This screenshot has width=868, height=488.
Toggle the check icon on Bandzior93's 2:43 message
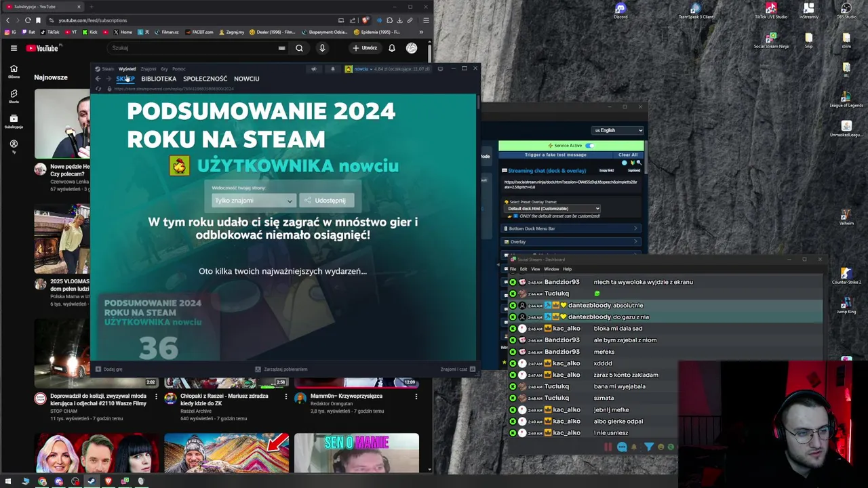click(513, 282)
